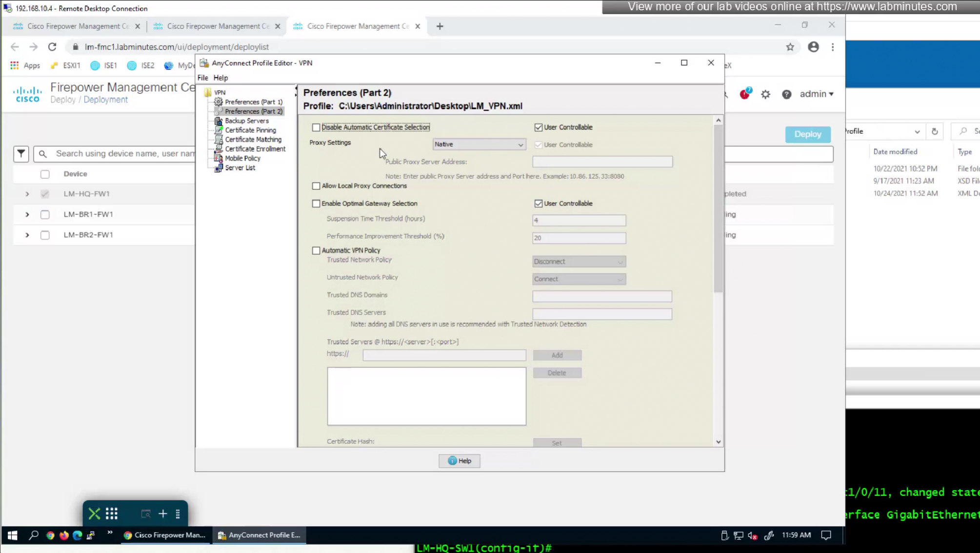Open Certificate Pinning tree icon

click(219, 130)
